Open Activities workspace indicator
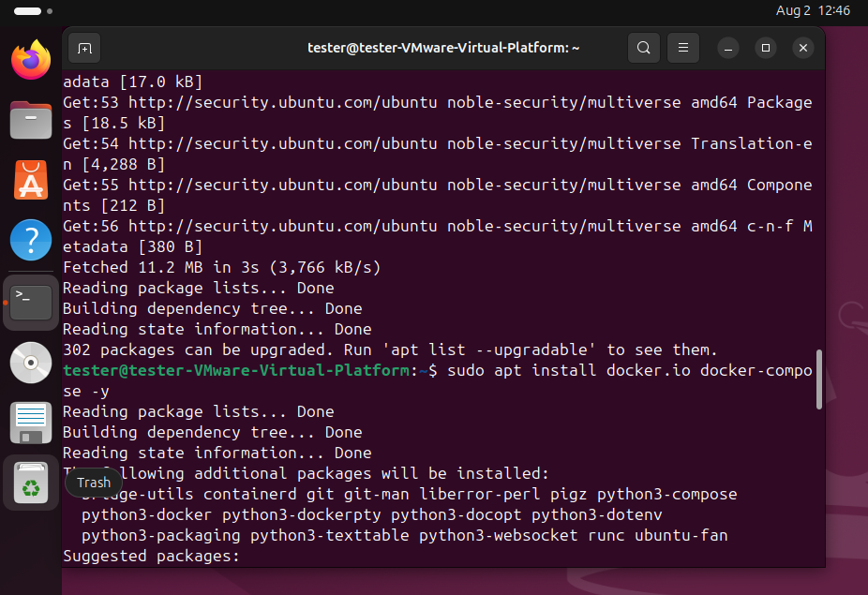Viewport: 868px width, 595px height. [33, 11]
